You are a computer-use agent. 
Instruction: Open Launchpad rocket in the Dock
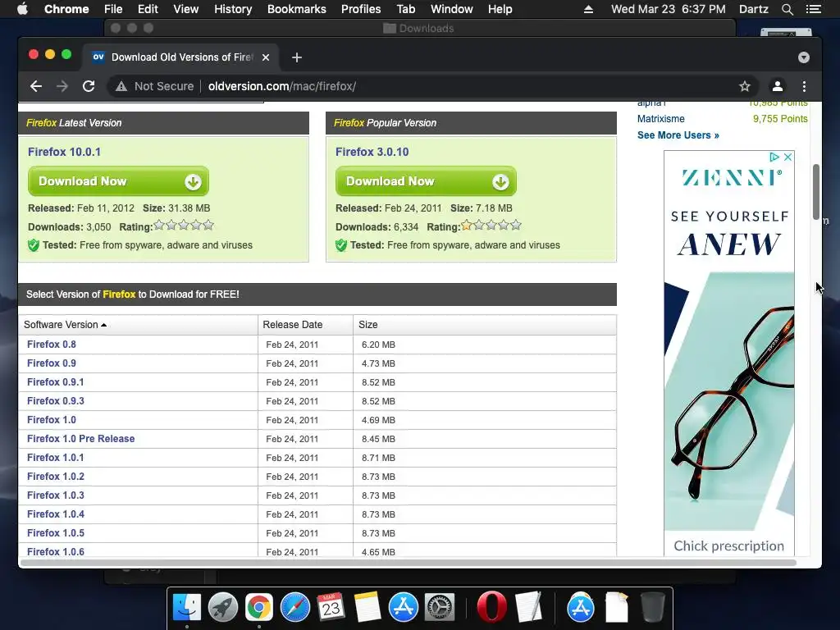(x=223, y=608)
